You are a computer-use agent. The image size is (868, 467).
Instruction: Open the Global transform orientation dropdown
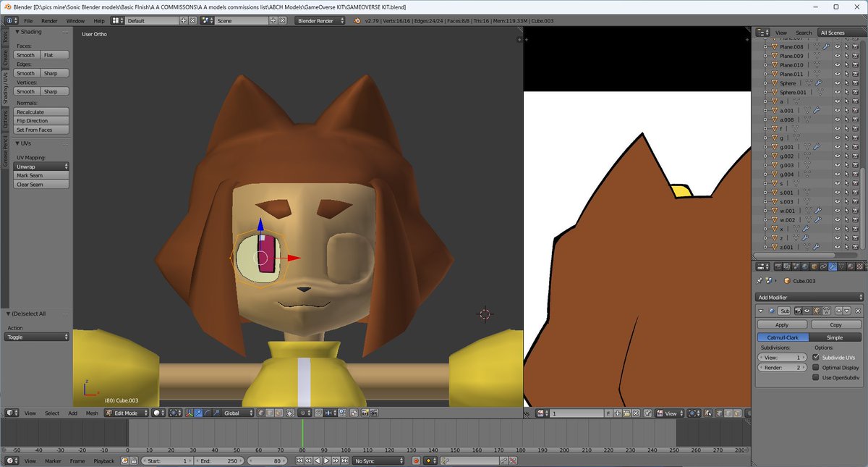[239, 413]
